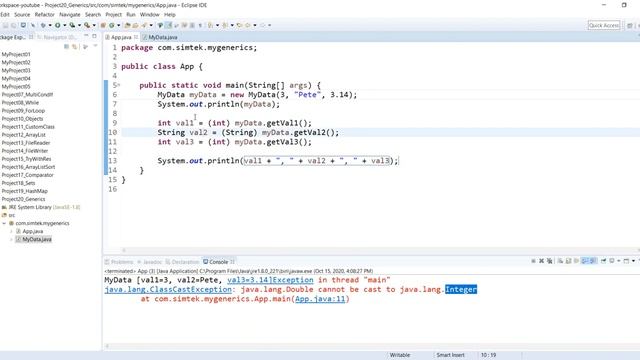Click the Previous Annotation icon
This screenshot has height=360, width=640.
tap(225, 25)
